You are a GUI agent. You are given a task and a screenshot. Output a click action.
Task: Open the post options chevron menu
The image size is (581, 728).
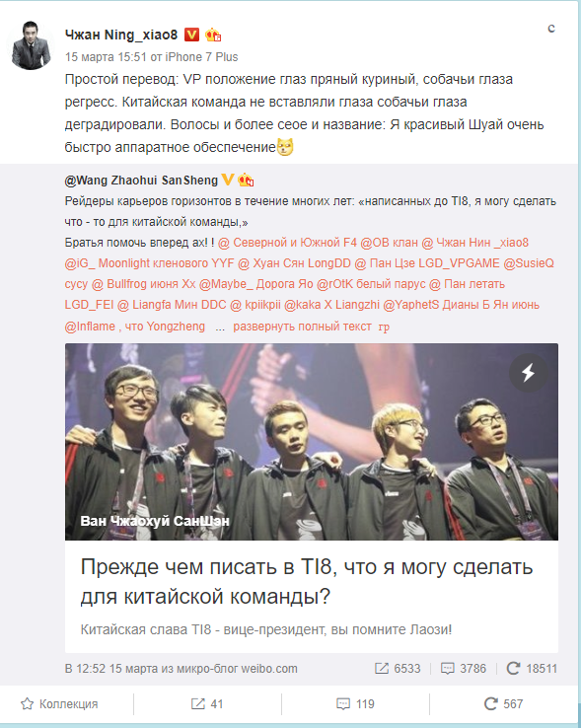551,29
